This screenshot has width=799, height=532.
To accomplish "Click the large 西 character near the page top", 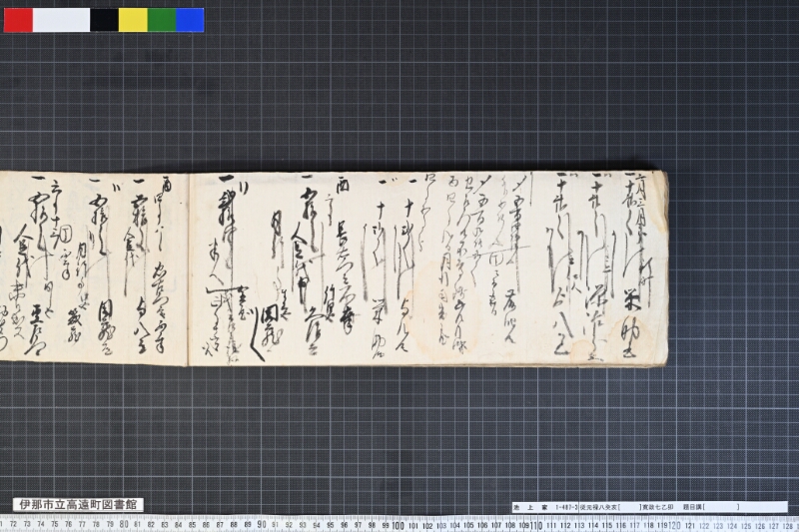I will point(345,184).
